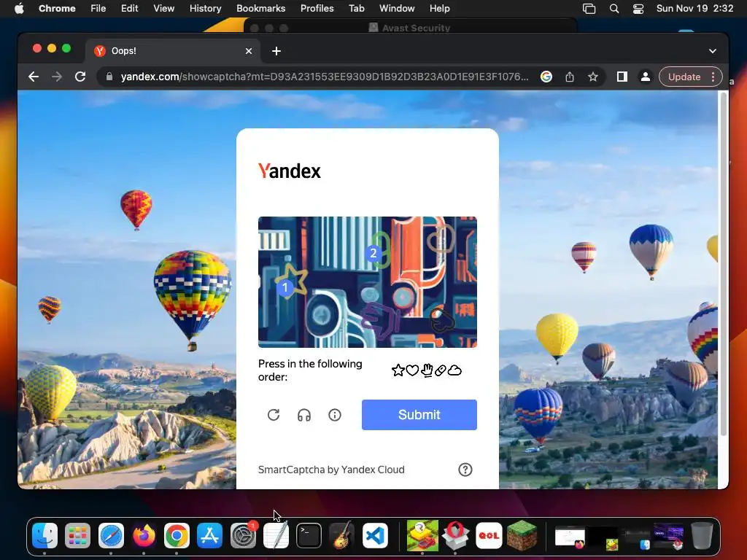Viewport: 747px width, 560px height.
Task: Open Spotlight search in menu bar
Action: [614, 9]
